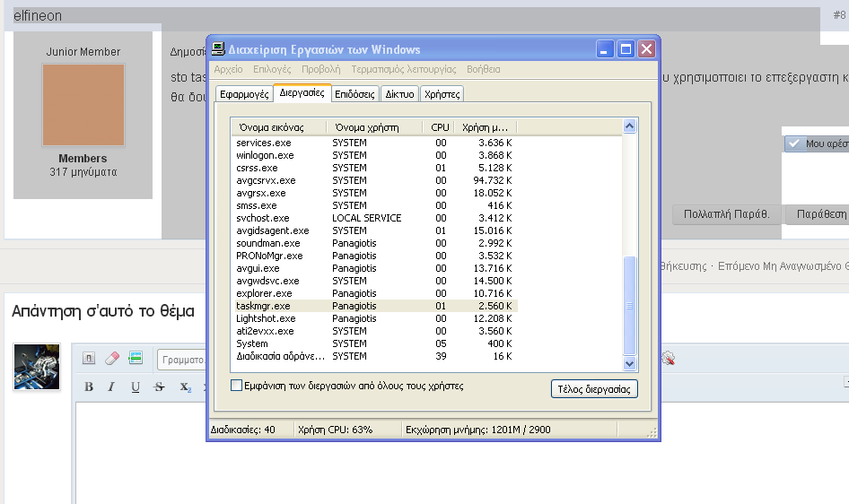Enable showing processes from all users
This screenshot has height=504, width=849.
(236, 386)
